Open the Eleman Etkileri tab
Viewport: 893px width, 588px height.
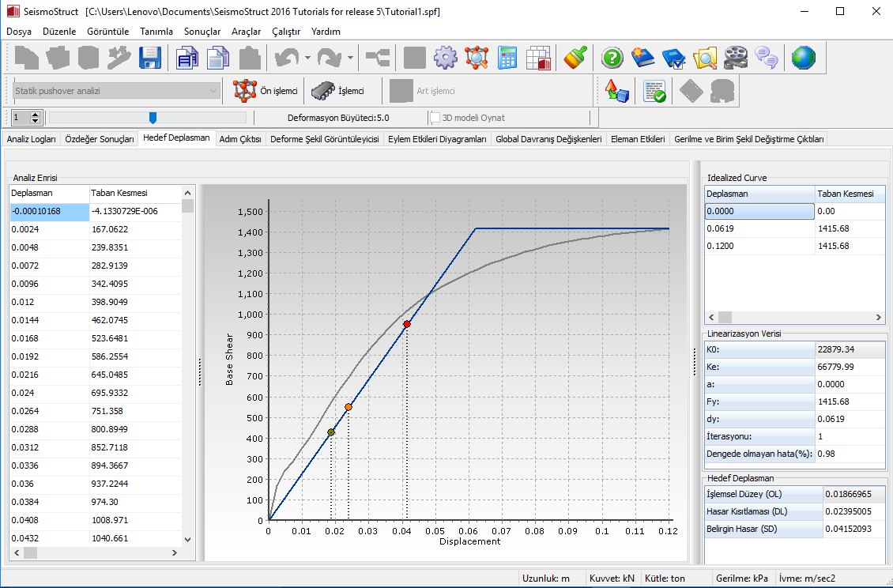click(x=638, y=139)
